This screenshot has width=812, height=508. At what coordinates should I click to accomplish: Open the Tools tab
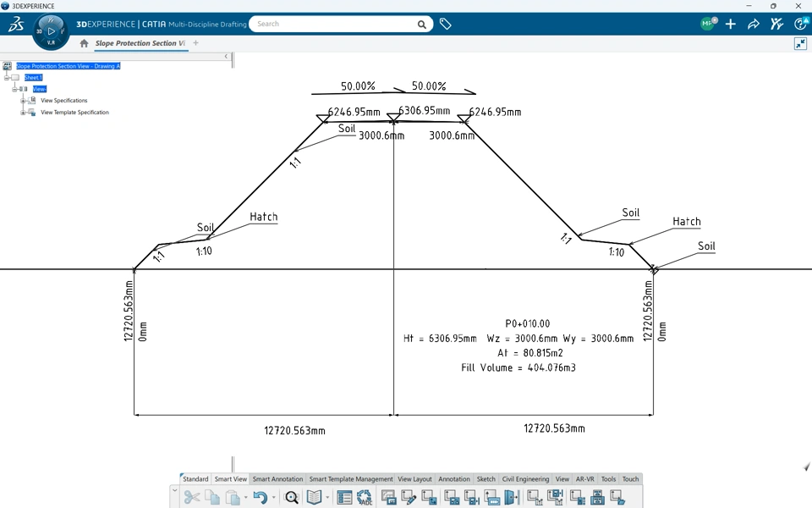tap(608, 479)
